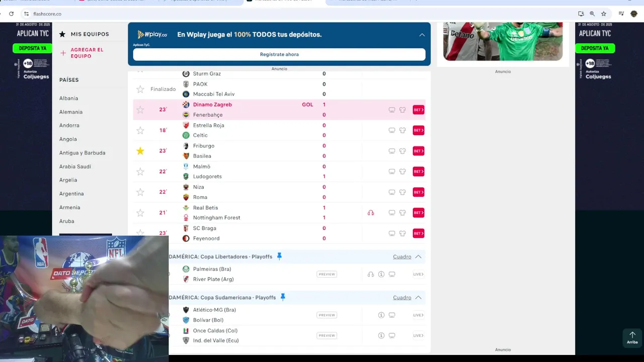Collapse the Wplay advertisement banner
Viewport: 644px width, 362px height.
(x=422, y=35)
